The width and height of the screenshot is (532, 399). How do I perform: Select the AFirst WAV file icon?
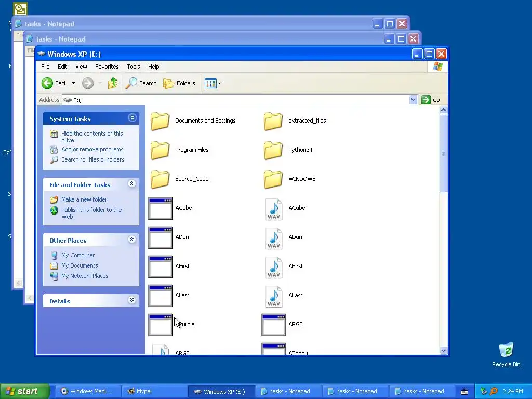(274, 268)
